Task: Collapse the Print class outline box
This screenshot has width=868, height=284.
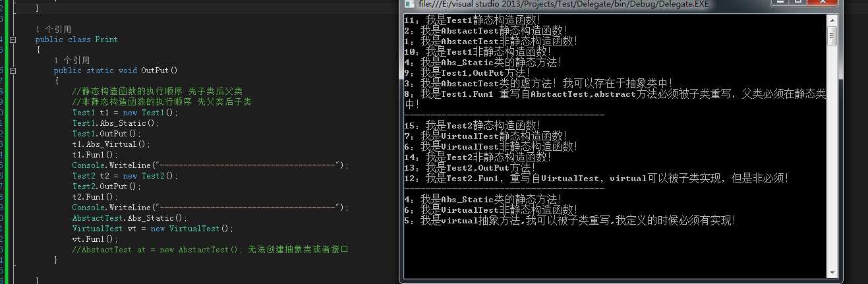Action: click(x=13, y=40)
